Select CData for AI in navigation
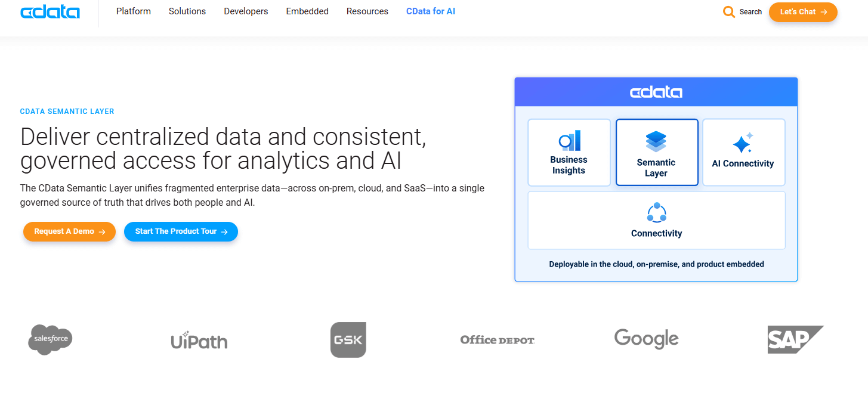This screenshot has height=396, width=868. pyautogui.click(x=431, y=11)
